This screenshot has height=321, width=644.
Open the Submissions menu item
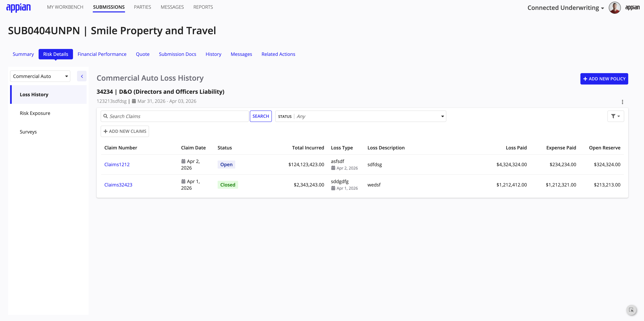(x=109, y=7)
